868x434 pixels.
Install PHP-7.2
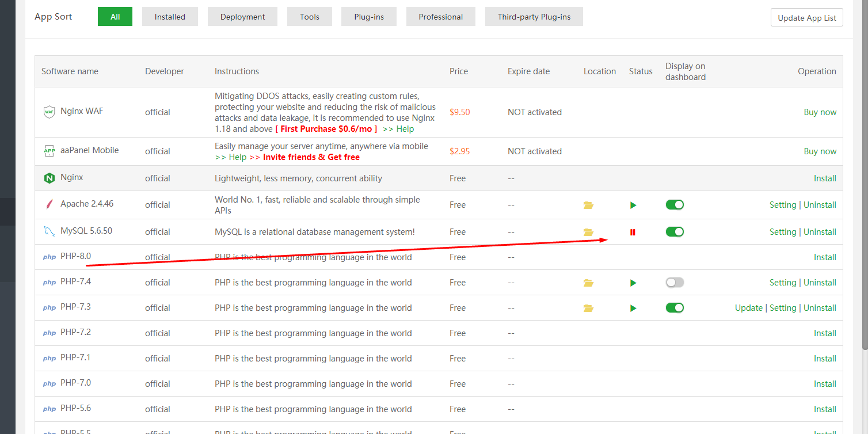825,333
